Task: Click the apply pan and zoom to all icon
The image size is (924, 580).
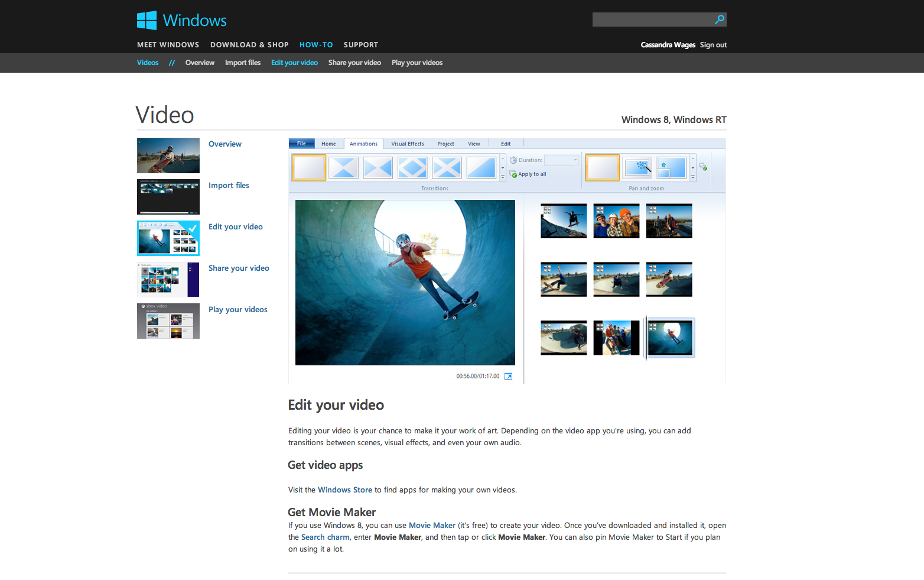Action: coord(703,167)
